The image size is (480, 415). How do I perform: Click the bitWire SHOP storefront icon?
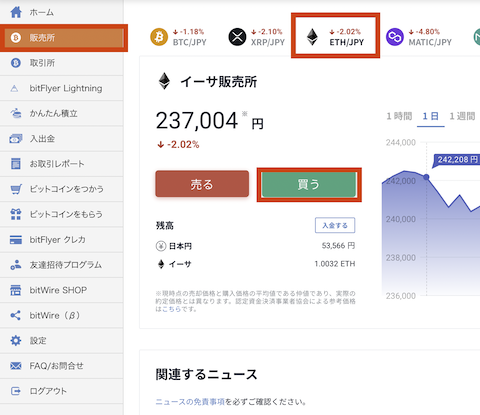pos(16,290)
